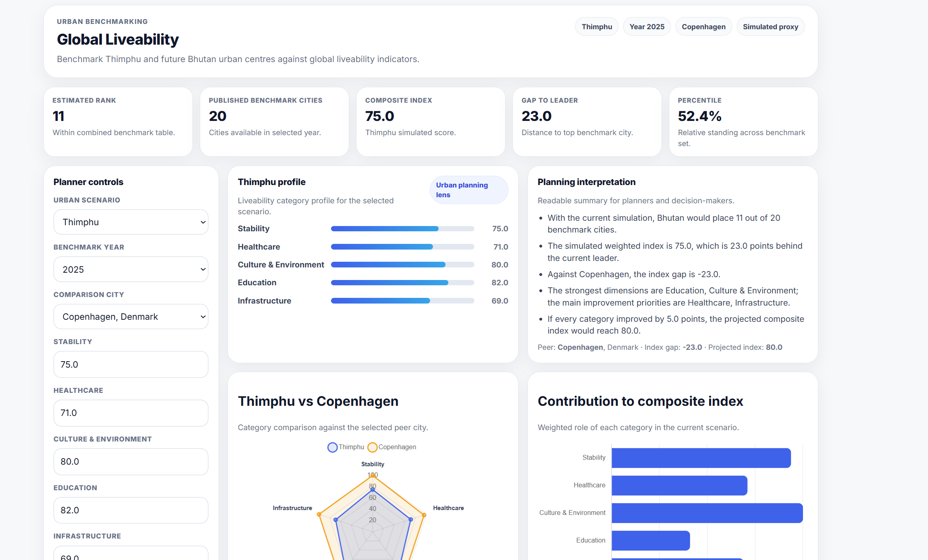Open the Urban Scenario dropdown
928x560 pixels.
(131, 222)
